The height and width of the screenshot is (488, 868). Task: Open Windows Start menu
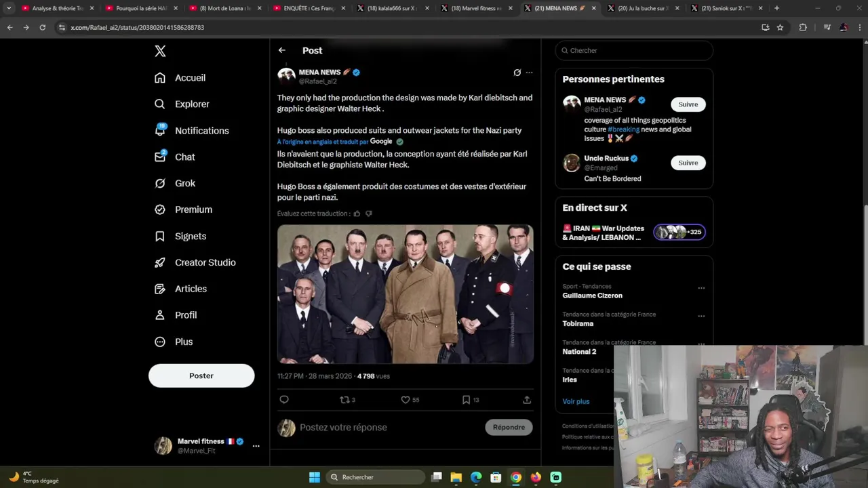(x=315, y=477)
